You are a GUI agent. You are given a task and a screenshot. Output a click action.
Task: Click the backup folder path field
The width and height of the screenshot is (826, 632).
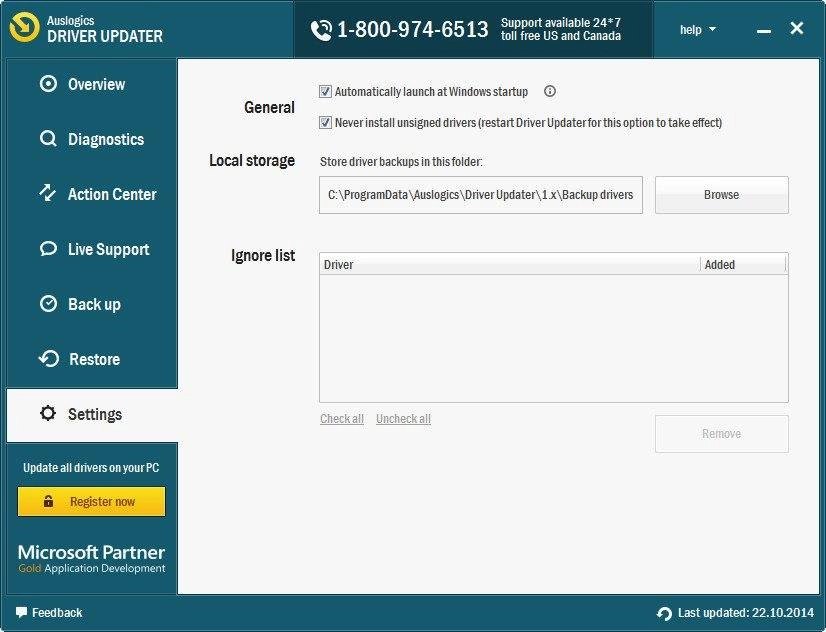pos(480,195)
